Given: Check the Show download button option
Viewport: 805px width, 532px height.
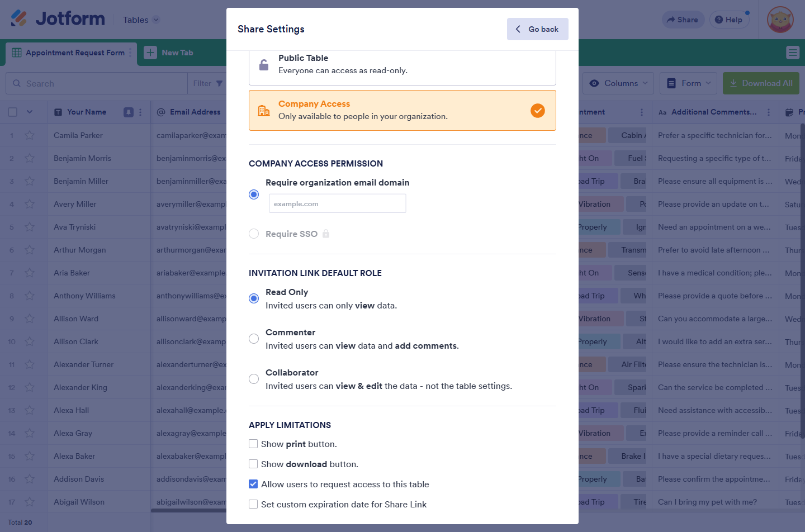Looking at the screenshot, I should coord(253,464).
